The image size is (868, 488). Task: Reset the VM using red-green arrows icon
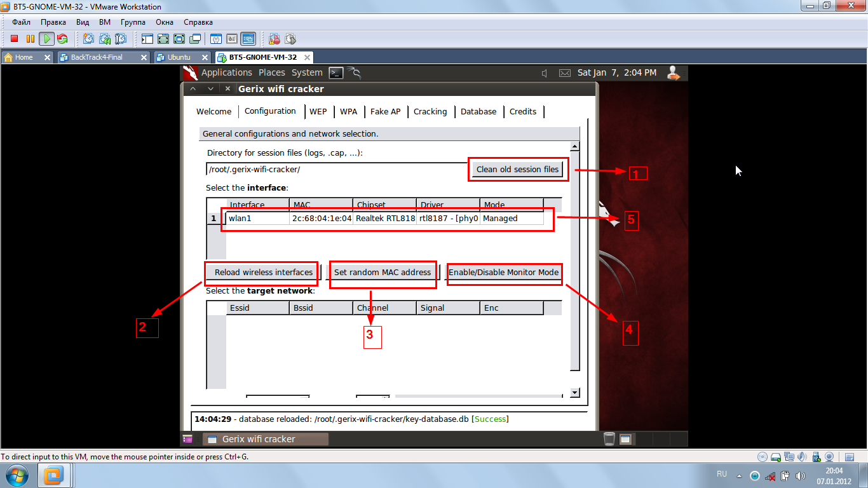point(62,39)
